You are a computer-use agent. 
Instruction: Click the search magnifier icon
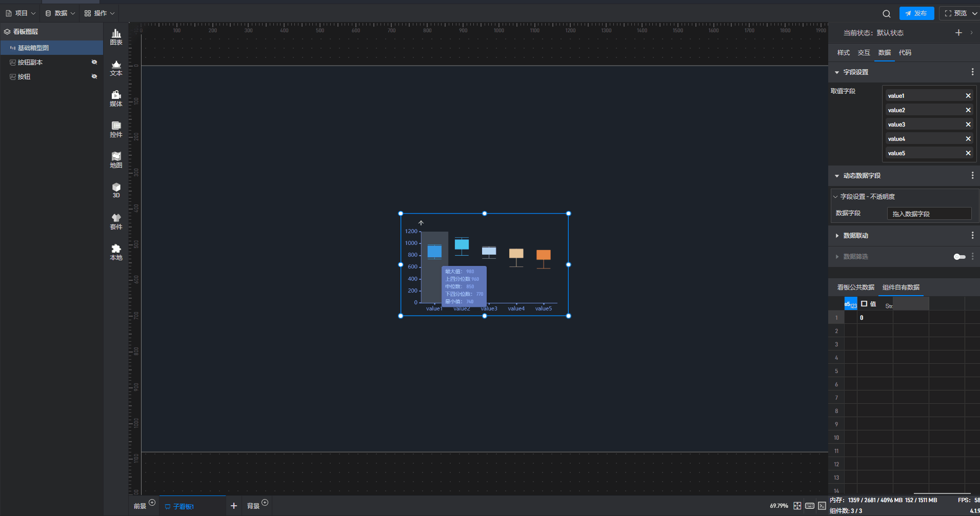pyautogui.click(x=886, y=14)
